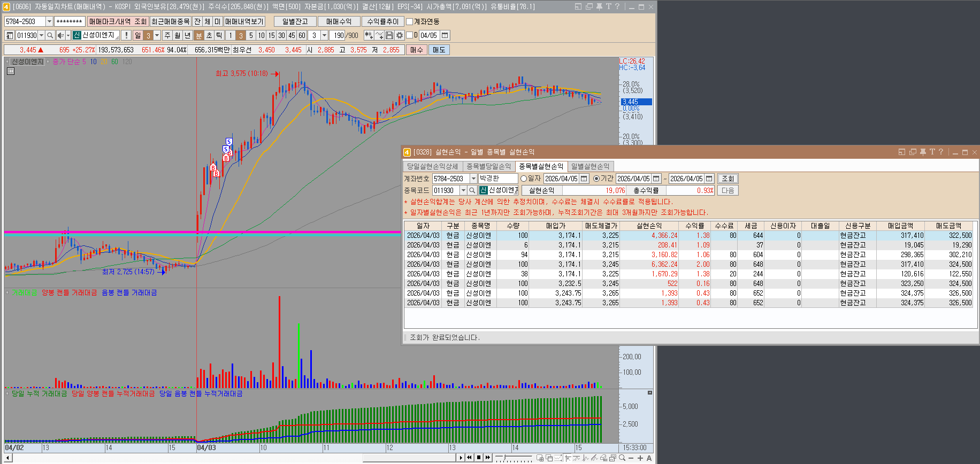Screen dimensions: 980x464
Task: Select the 월 (monthly) chart period toggle
Action: 178,35
